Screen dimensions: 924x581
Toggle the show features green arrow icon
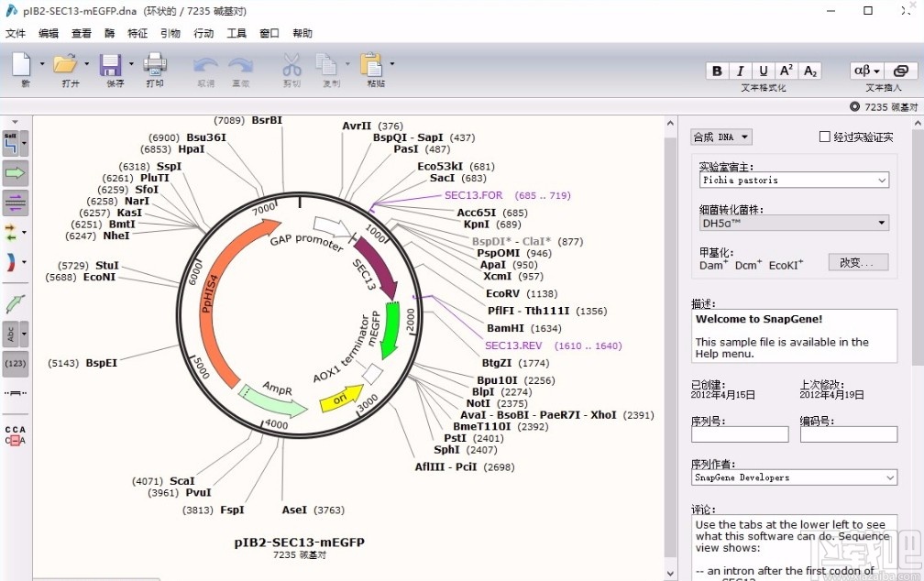15,172
